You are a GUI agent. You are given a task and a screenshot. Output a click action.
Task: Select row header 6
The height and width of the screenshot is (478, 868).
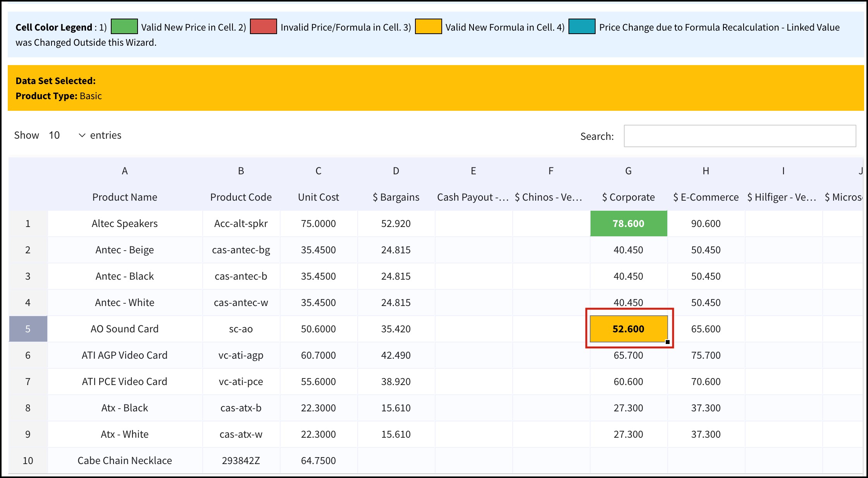[28, 355]
